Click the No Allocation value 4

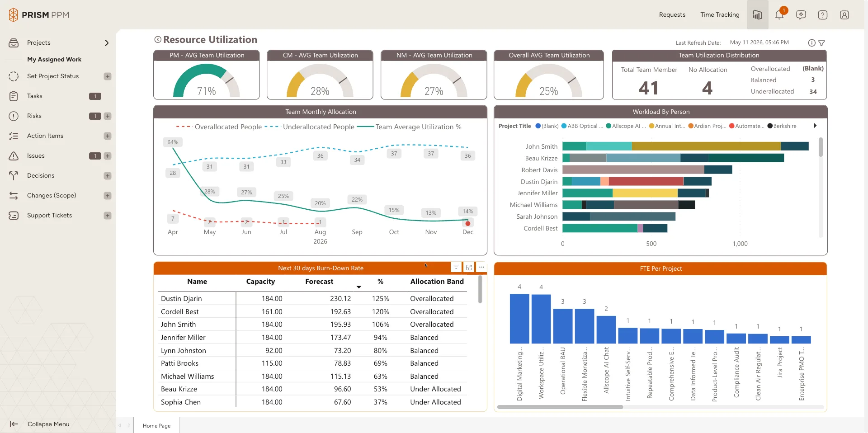coord(708,88)
